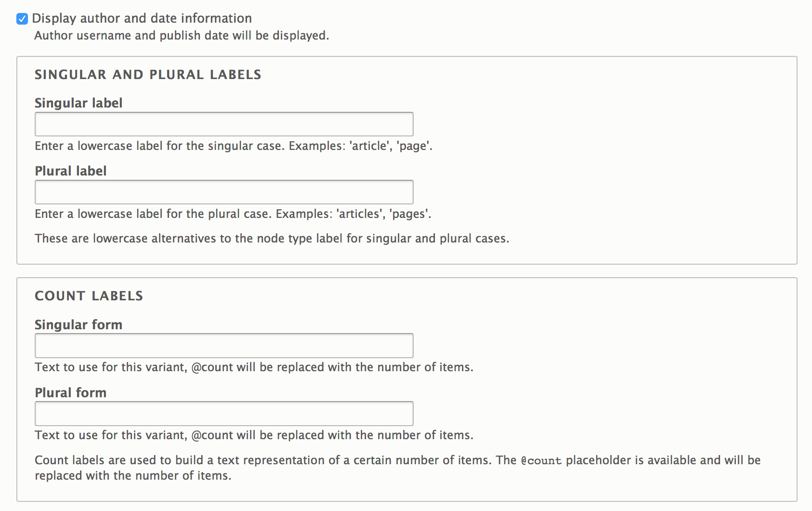
Task: Click the 'Count labels are used to build' paragraph
Action: coord(397,468)
